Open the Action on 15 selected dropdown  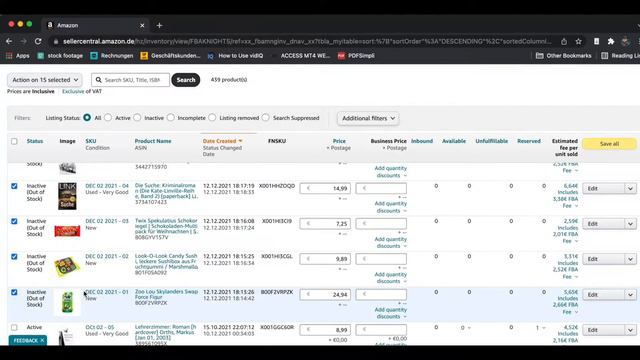44,80
